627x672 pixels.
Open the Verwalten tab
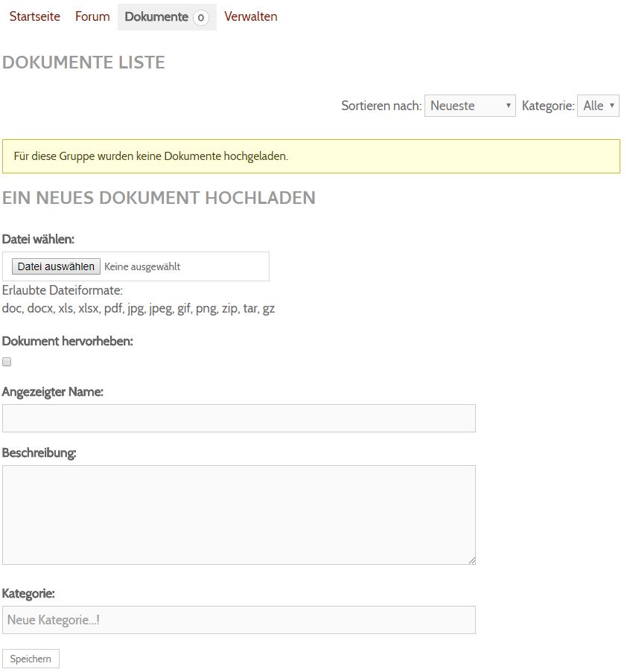click(251, 16)
